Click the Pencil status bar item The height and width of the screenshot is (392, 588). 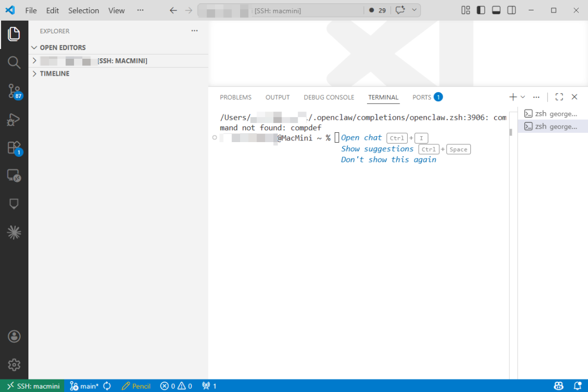point(136,385)
